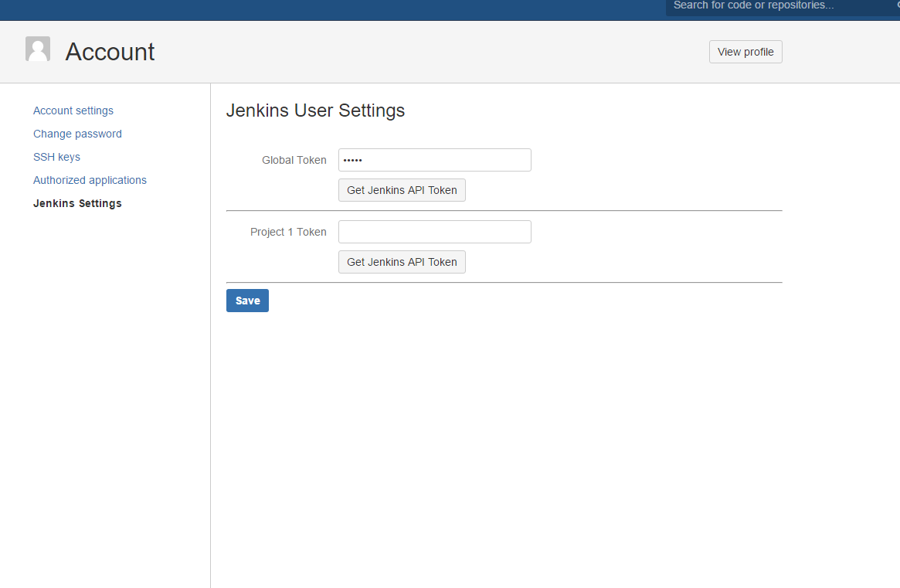Screen dimensions: 900x588
Task: Get Jenkins API Token for Global Token
Action: pos(402,190)
